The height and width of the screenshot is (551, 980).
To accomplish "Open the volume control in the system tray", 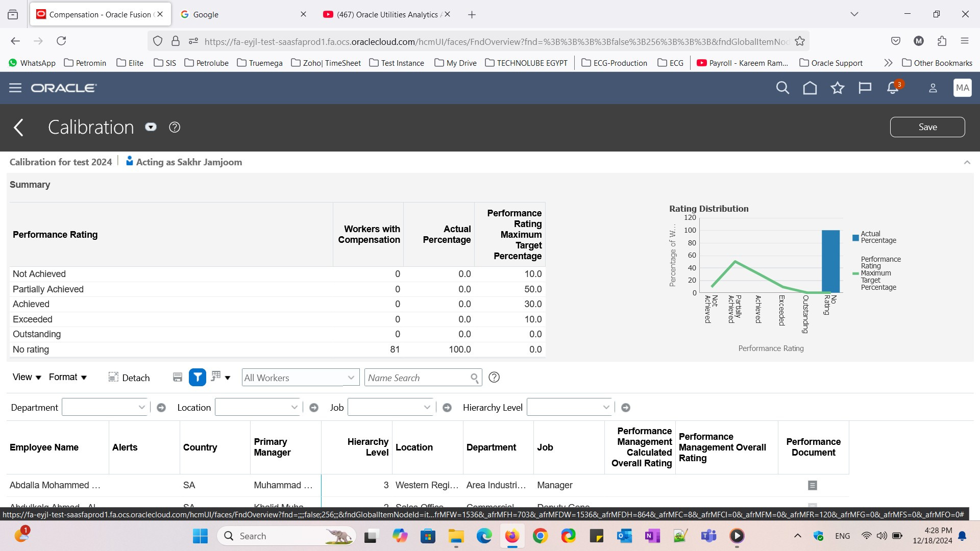I will click(881, 536).
